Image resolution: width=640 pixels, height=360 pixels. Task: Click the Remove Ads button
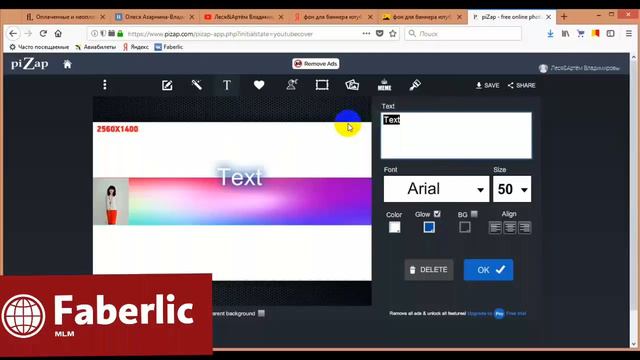(316, 64)
